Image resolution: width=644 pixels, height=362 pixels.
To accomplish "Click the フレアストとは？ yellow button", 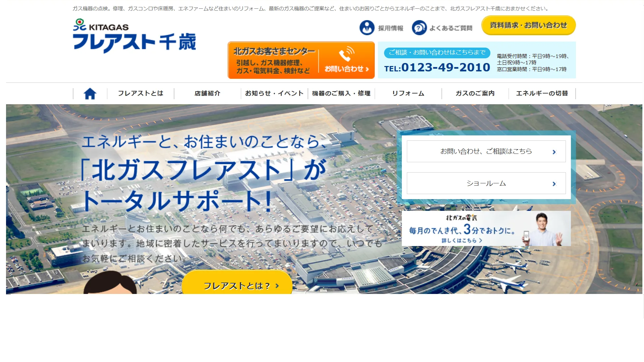I will tap(237, 283).
